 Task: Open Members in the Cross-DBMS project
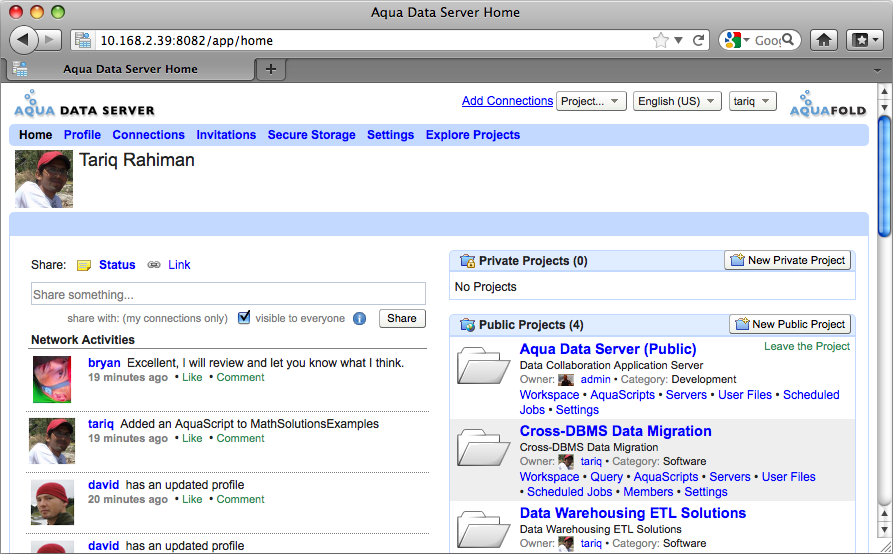pyautogui.click(x=648, y=491)
